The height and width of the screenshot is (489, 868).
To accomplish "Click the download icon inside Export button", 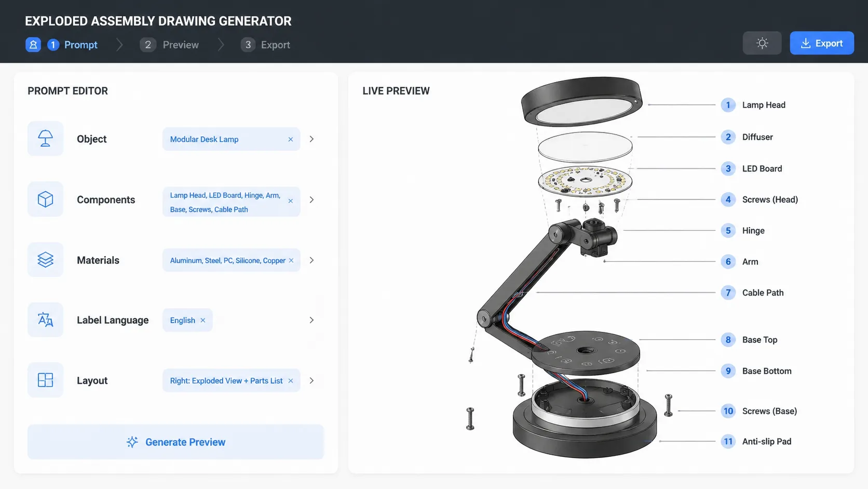I will click(806, 43).
